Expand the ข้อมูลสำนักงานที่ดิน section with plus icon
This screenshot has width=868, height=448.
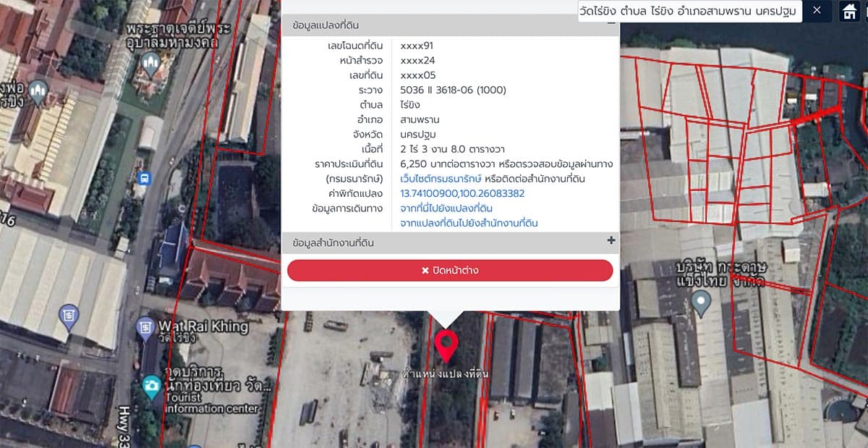(611, 241)
